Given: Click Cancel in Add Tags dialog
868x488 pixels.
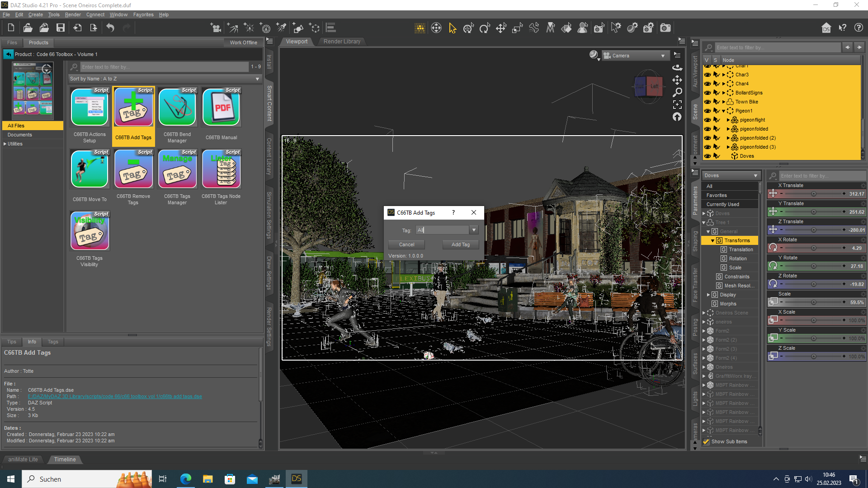Looking at the screenshot, I should click(x=406, y=244).
